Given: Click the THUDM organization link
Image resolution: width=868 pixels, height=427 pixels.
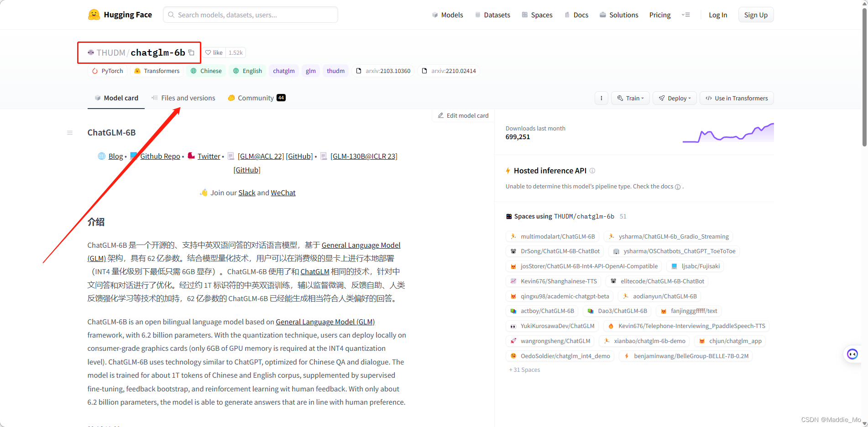Looking at the screenshot, I should pyautogui.click(x=111, y=52).
